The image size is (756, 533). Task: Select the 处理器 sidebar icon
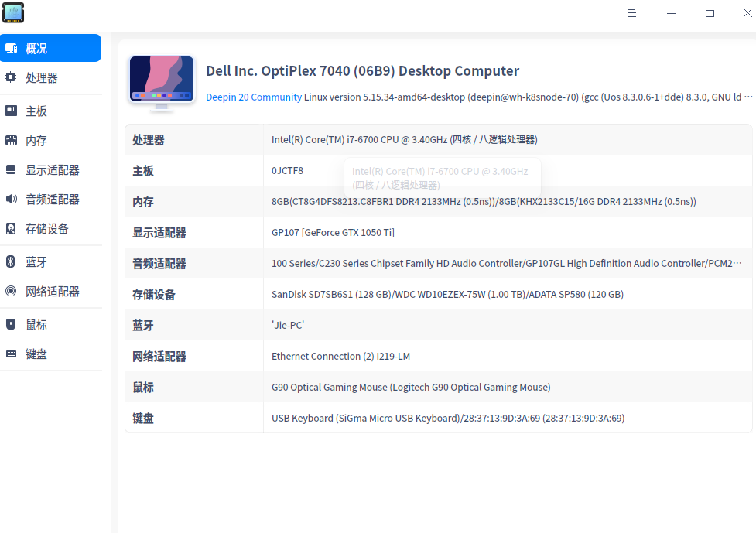tap(9, 77)
